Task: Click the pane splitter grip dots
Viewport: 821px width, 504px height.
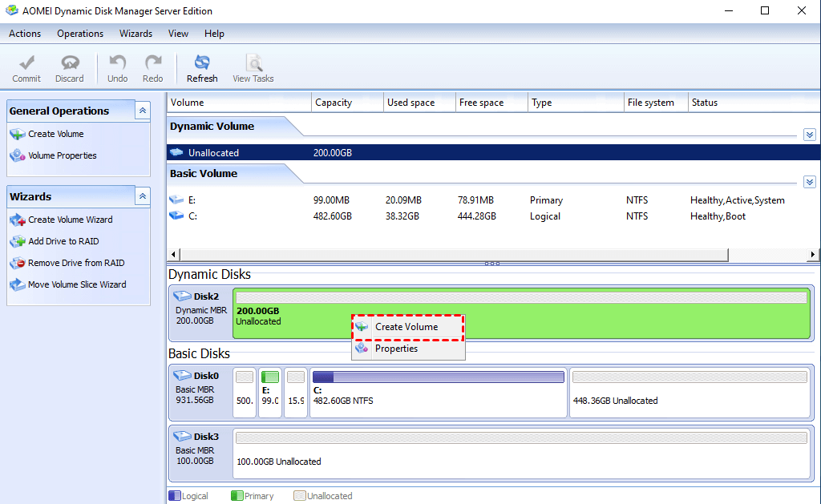Action: [492, 264]
